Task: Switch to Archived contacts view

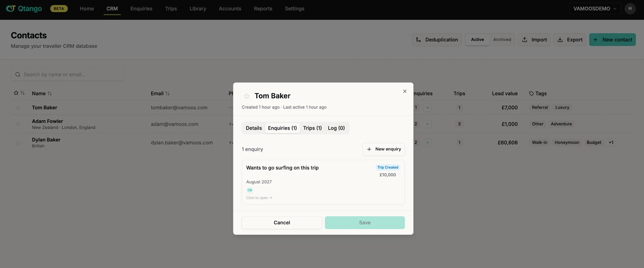Action: point(502,40)
